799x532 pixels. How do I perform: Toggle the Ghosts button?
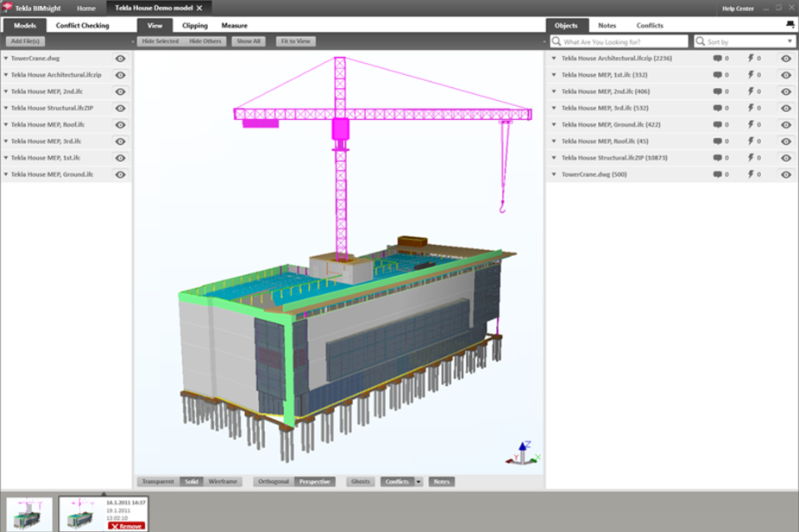(361, 482)
